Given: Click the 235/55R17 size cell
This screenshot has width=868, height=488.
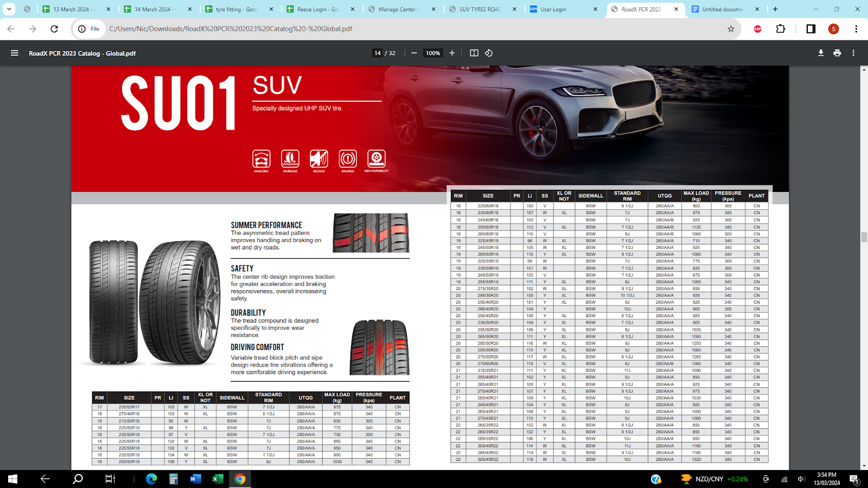Looking at the screenshot, I should pos(129,407).
